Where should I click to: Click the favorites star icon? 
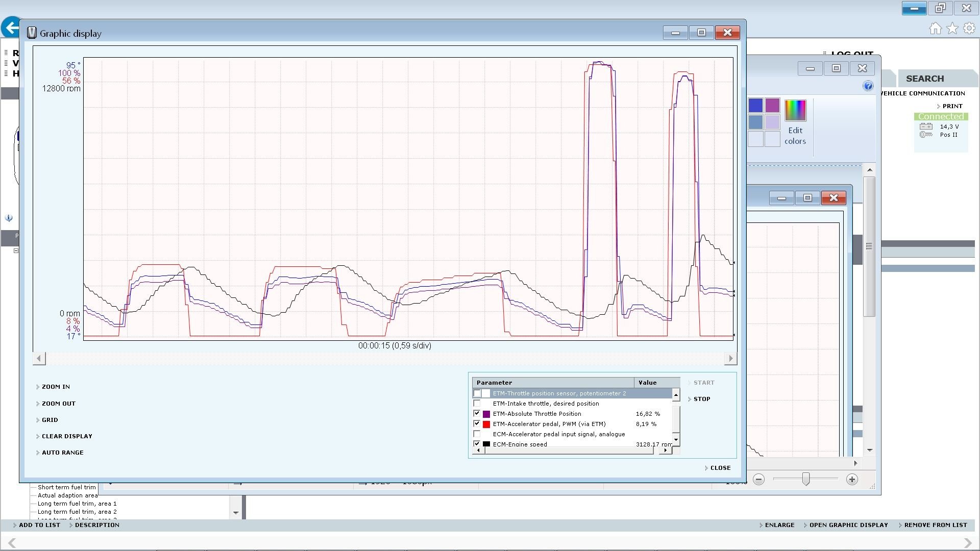[952, 29]
